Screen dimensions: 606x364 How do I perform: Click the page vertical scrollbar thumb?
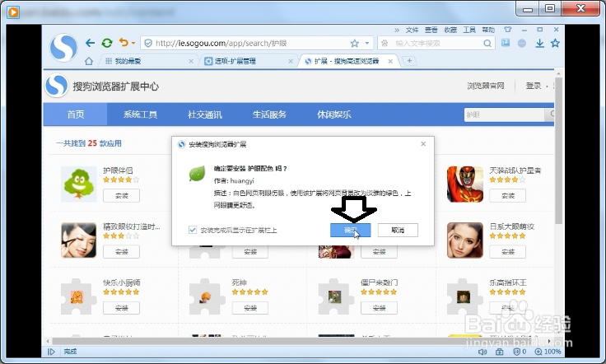(x=558, y=150)
